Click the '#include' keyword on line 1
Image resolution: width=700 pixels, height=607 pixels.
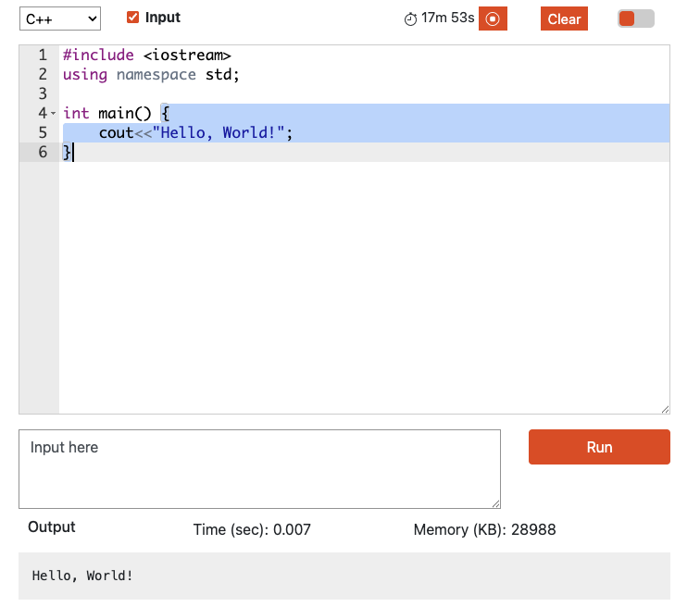(98, 55)
